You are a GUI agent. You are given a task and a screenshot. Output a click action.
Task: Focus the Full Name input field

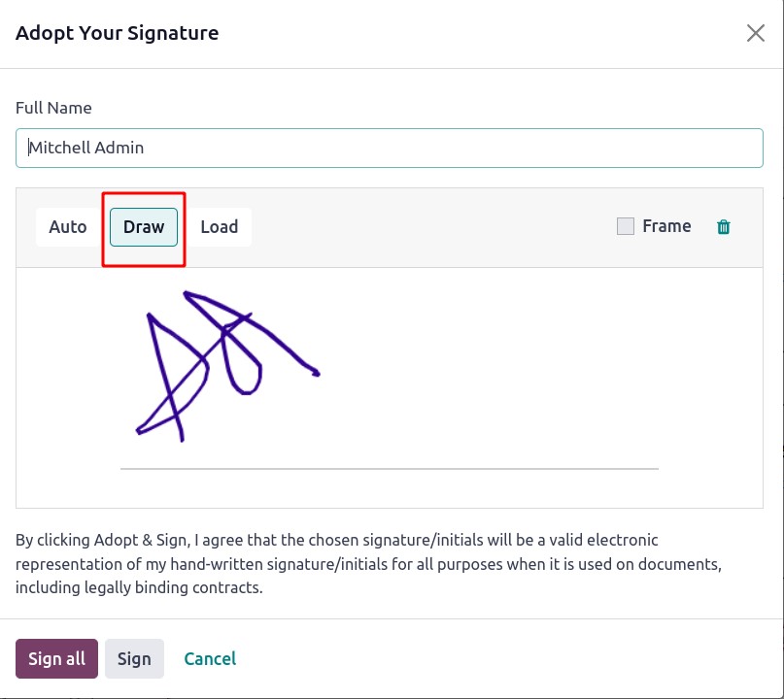[x=389, y=148]
